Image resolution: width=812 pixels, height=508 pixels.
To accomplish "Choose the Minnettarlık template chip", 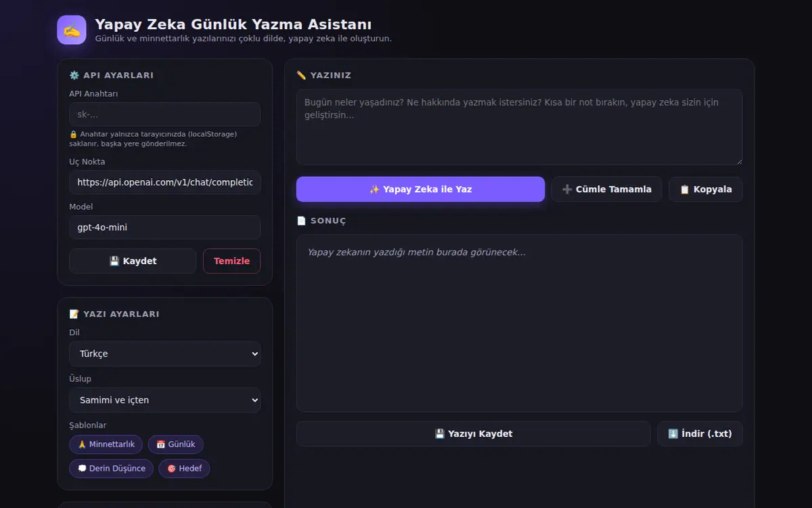I will tap(106, 444).
